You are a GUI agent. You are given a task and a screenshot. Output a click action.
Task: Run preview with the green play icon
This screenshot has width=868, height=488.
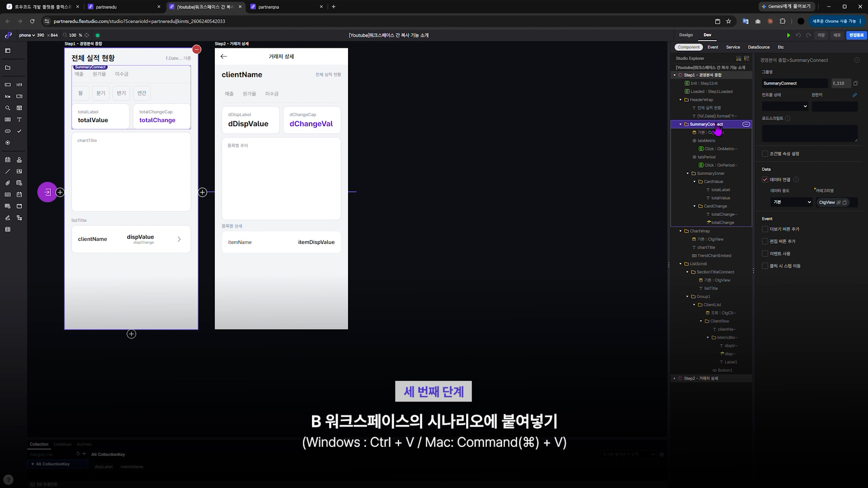(788, 35)
